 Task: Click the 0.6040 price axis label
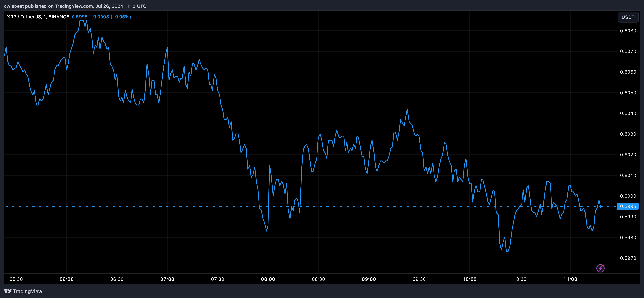tap(628, 113)
